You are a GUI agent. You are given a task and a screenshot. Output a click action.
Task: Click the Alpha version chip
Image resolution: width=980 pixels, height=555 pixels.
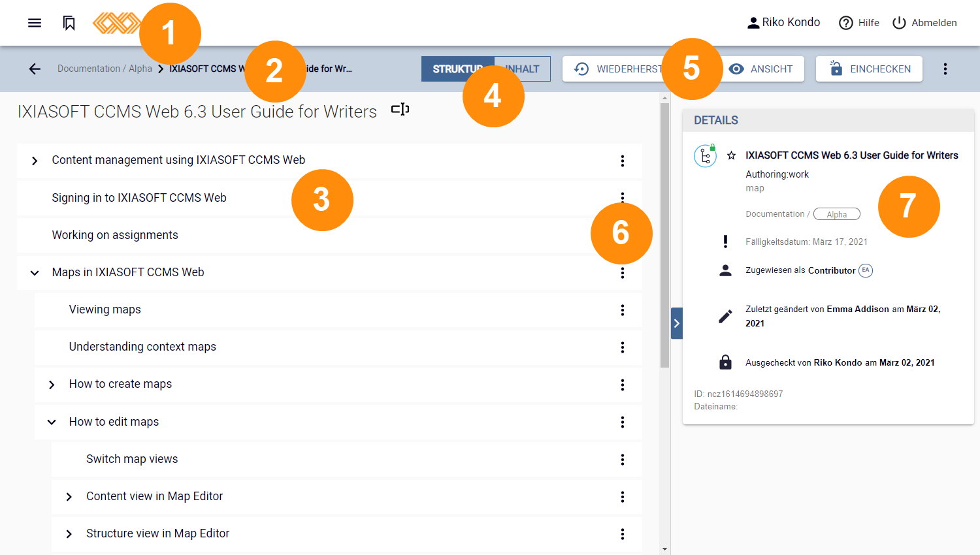837,214
